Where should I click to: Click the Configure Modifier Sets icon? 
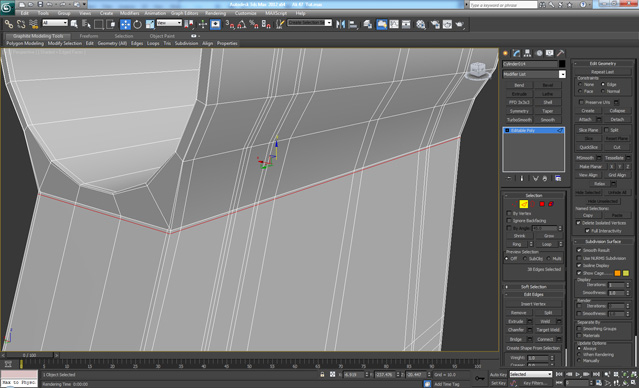(558, 179)
